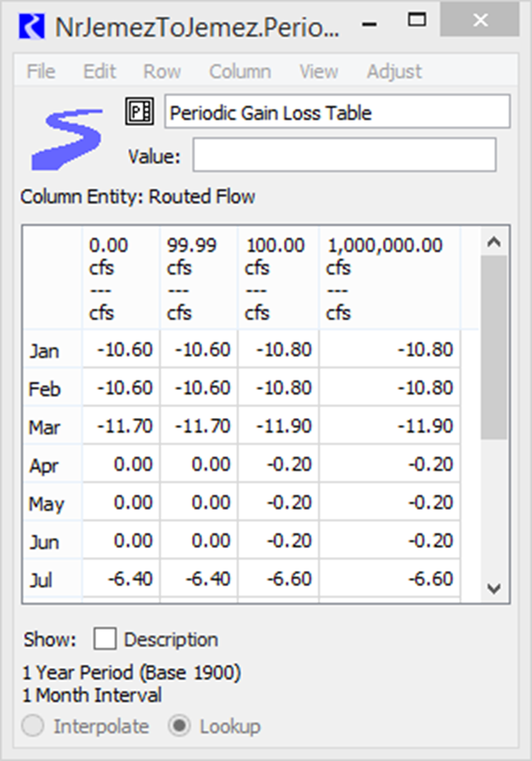Open the Column menu
Image resolution: width=532 pixels, height=761 pixels.
coord(240,72)
